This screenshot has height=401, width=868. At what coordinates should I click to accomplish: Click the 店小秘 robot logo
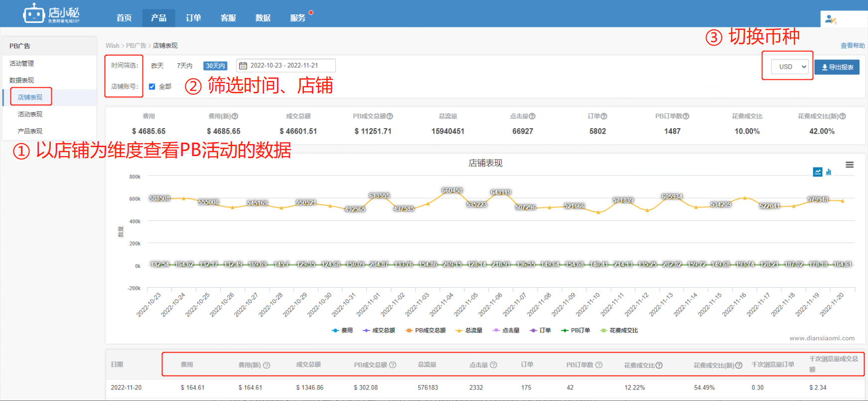click(51, 13)
